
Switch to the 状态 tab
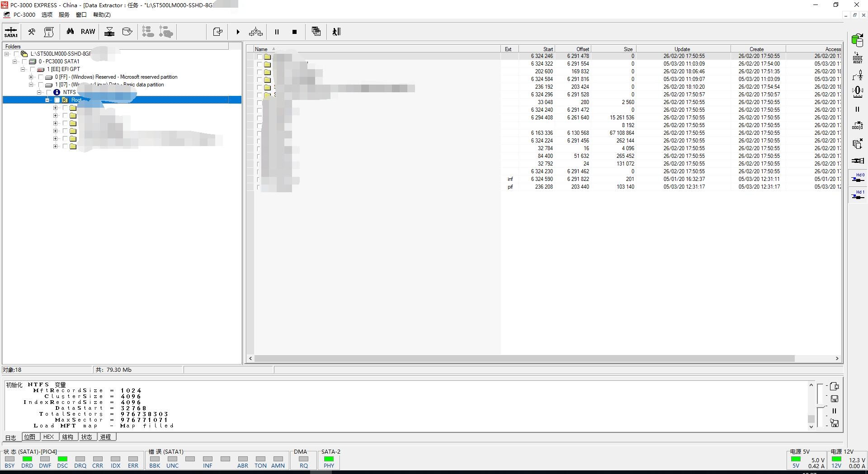[87, 437]
